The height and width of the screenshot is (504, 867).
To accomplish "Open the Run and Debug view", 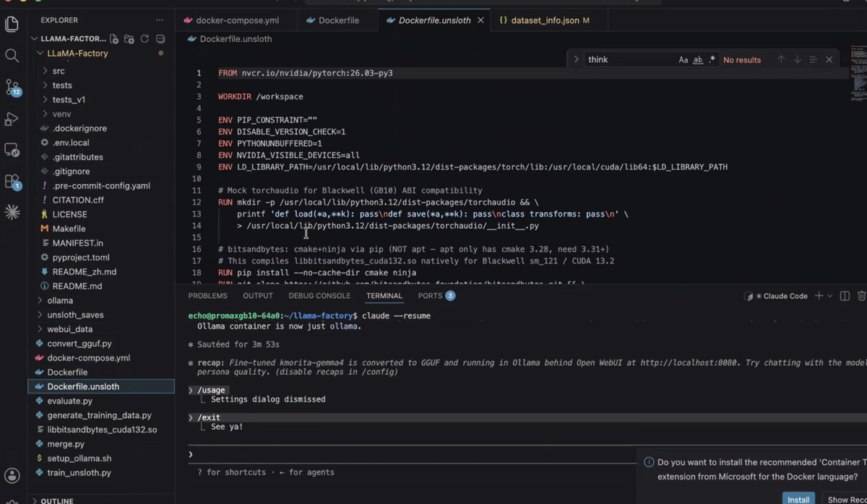I will click(x=12, y=119).
